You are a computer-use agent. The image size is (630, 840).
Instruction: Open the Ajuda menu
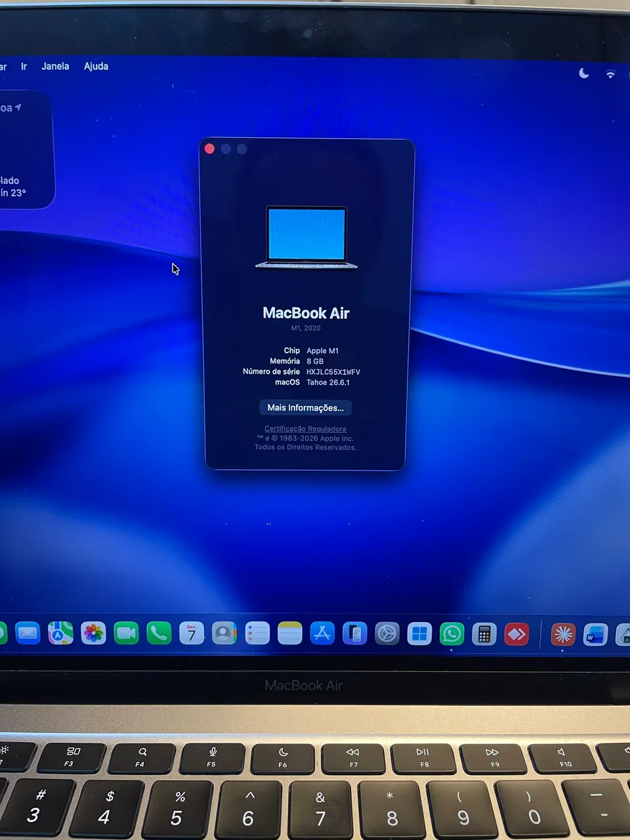point(96,66)
